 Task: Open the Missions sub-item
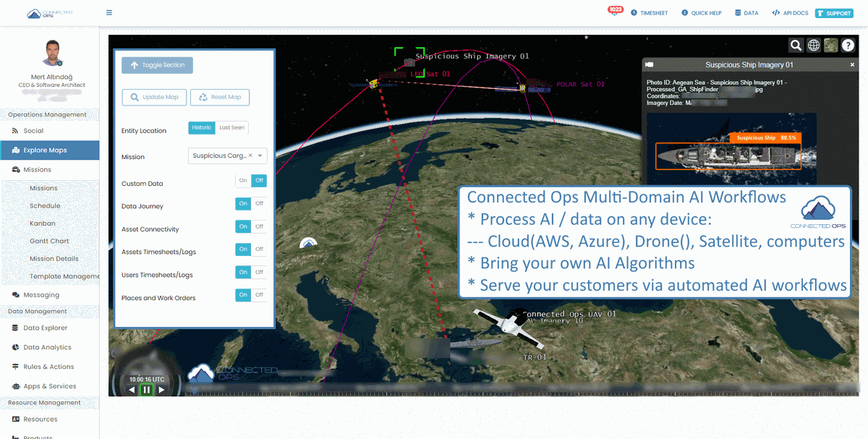tap(43, 188)
